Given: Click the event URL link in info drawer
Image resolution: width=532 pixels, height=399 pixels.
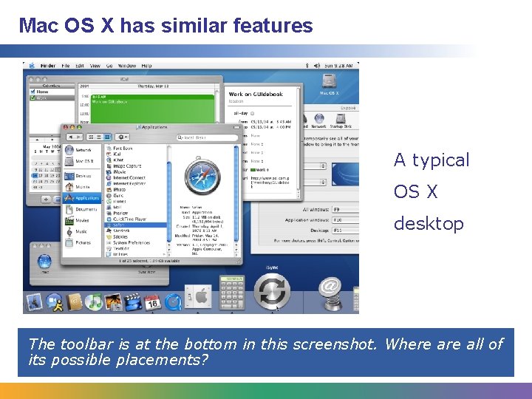Looking at the screenshot, I should click(270, 183).
